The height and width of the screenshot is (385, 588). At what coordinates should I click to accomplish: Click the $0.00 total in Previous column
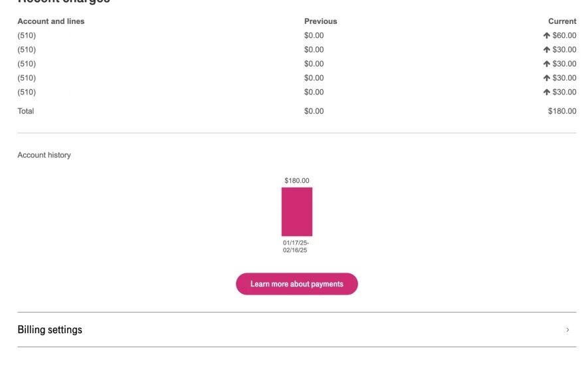pos(314,111)
